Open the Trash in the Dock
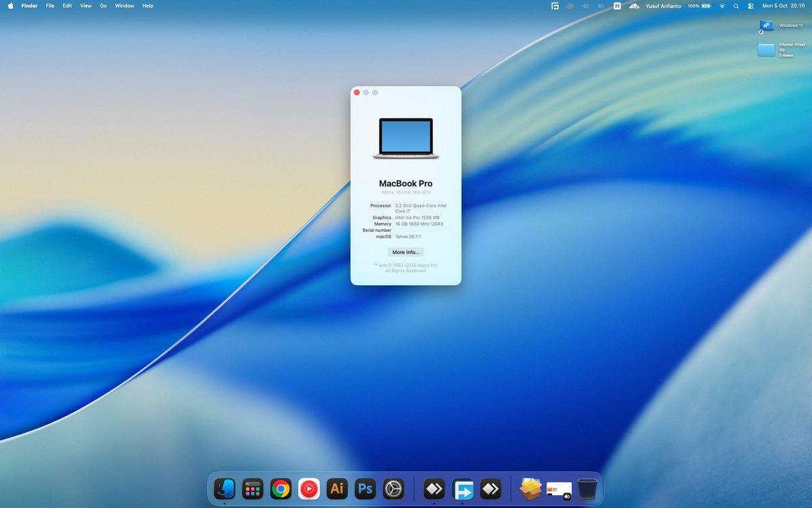The height and width of the screenshot is (508, 812). (x=587, y=488)
